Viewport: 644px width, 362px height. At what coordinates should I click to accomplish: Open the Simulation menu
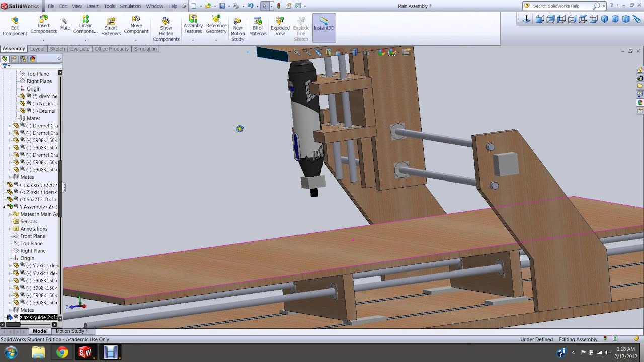point(130,6)
